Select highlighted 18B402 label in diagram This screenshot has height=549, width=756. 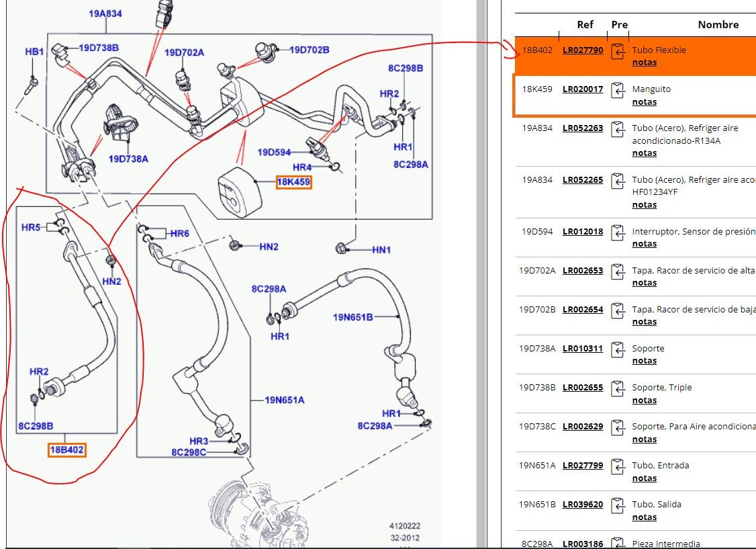pos(67,450)
